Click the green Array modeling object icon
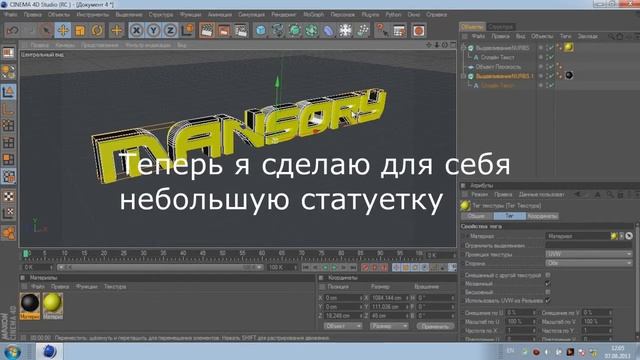 pos(311,30)
